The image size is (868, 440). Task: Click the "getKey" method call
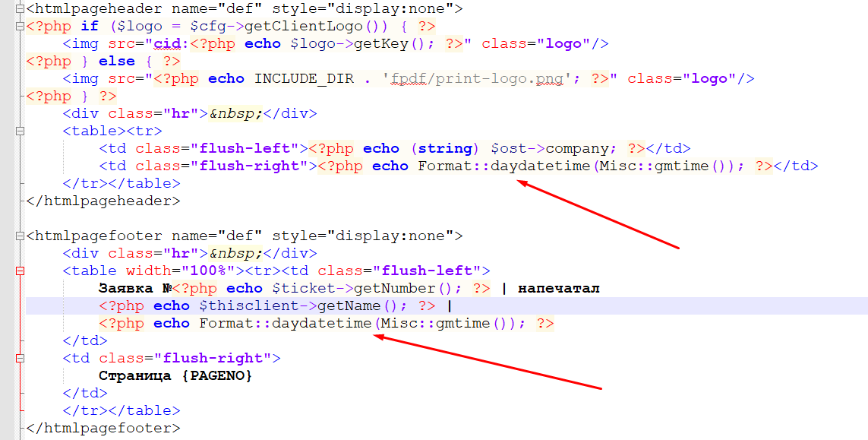(x=381, y=44)
